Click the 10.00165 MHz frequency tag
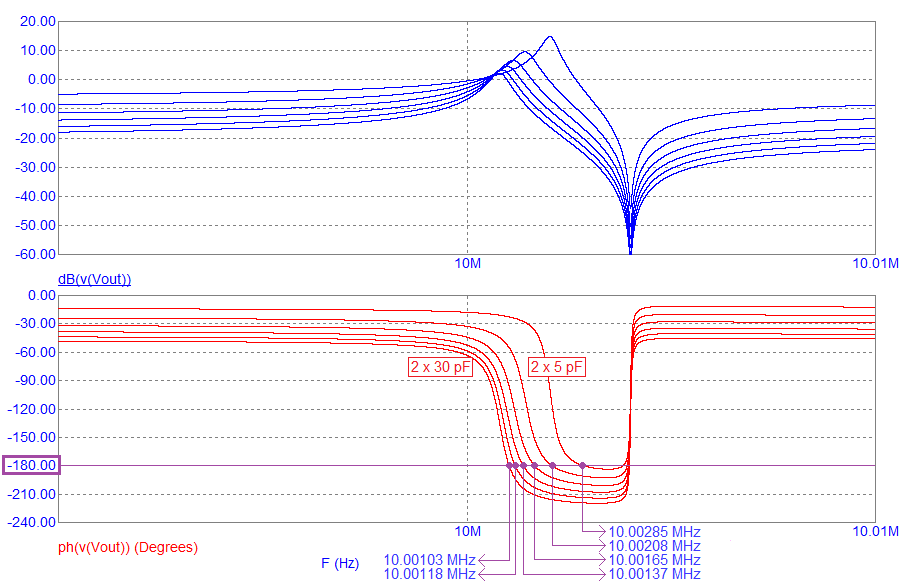 (x=654, y=560)
